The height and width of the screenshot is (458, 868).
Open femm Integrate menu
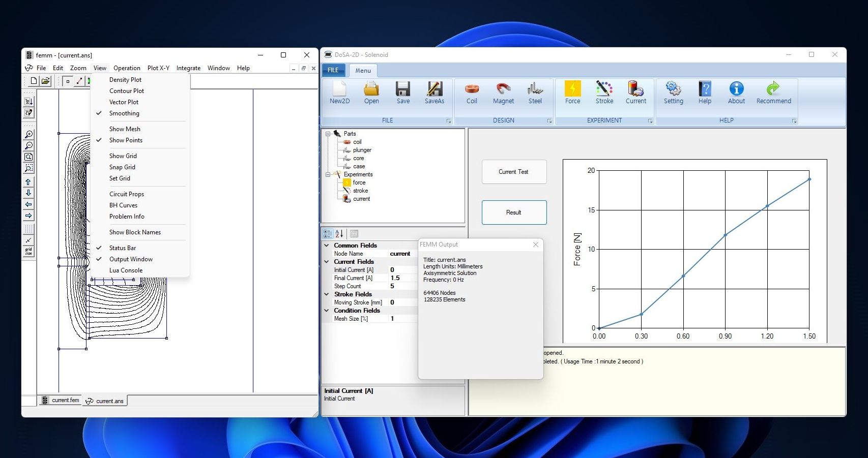click(188, 68)
